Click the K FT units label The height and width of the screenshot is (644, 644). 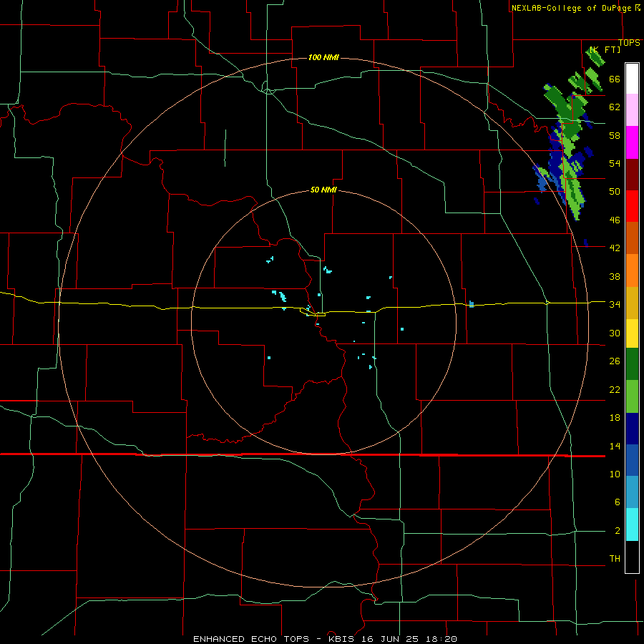[605, 49]
